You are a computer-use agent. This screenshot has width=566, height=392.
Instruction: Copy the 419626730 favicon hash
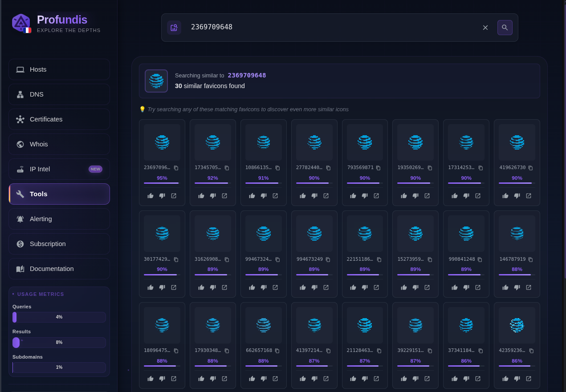pos(530,168)
